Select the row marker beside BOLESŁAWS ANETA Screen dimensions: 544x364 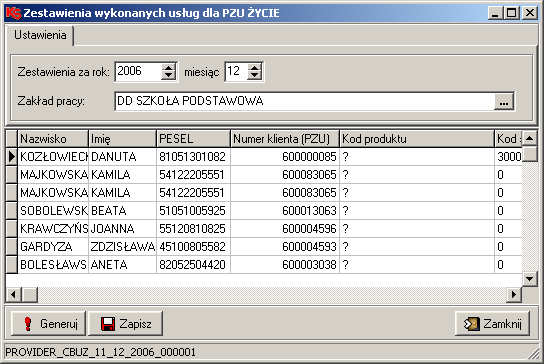(x=12, y=265)
